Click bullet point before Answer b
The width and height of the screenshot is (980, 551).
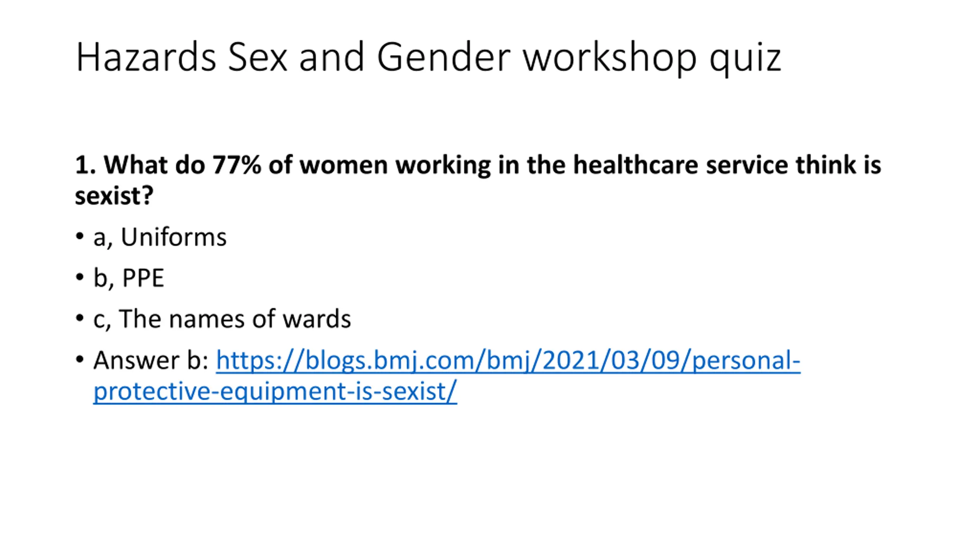(80, 359)
